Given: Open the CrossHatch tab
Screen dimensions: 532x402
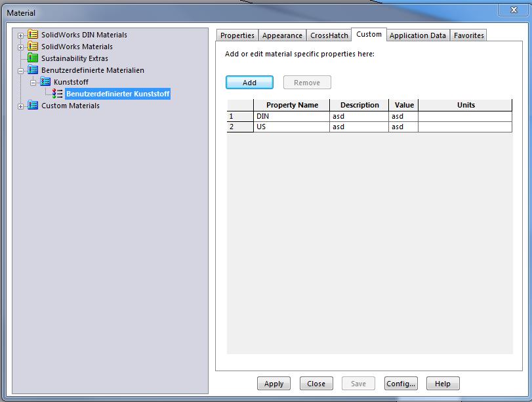Looking at the screenshot, I should click(329, 35).
